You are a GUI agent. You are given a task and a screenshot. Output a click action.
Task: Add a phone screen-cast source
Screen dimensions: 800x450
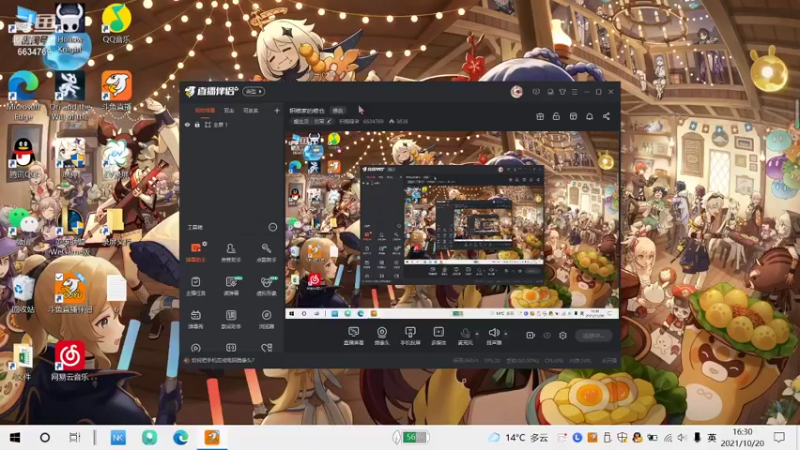pyautogui.click(x=410, y=336)
